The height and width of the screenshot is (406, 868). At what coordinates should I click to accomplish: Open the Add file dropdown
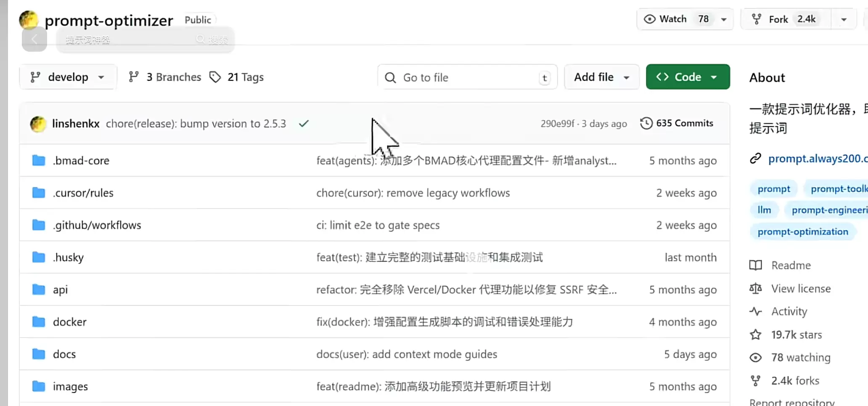click(601, 77)
